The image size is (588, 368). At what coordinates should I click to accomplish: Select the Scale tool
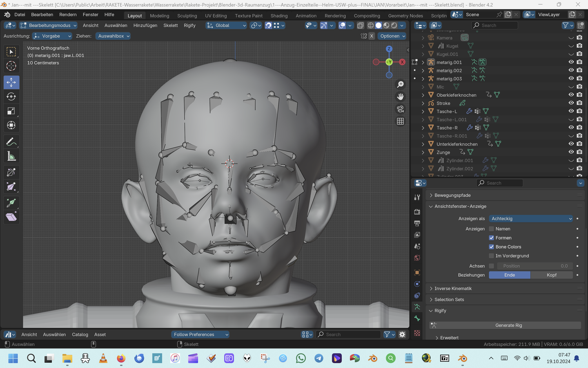pyautogui.click(x=11, y=111)
